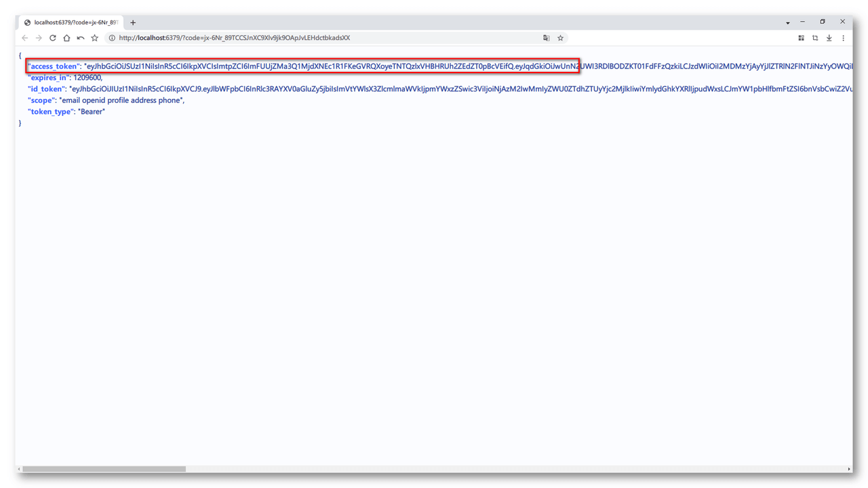Image resolution: width=868 pixels, height=488 pixels.
Task: Click the star icon beside the home button
Action: (x=95, y=38)
